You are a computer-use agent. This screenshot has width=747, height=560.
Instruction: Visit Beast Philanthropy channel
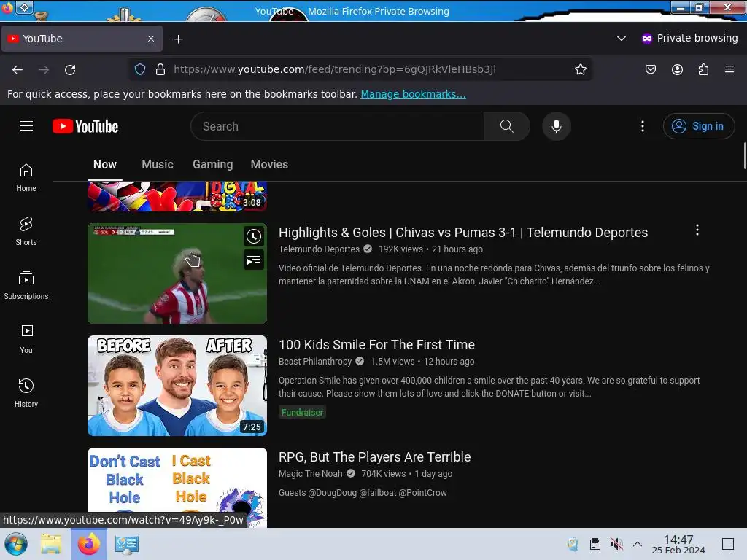point(315,362)
